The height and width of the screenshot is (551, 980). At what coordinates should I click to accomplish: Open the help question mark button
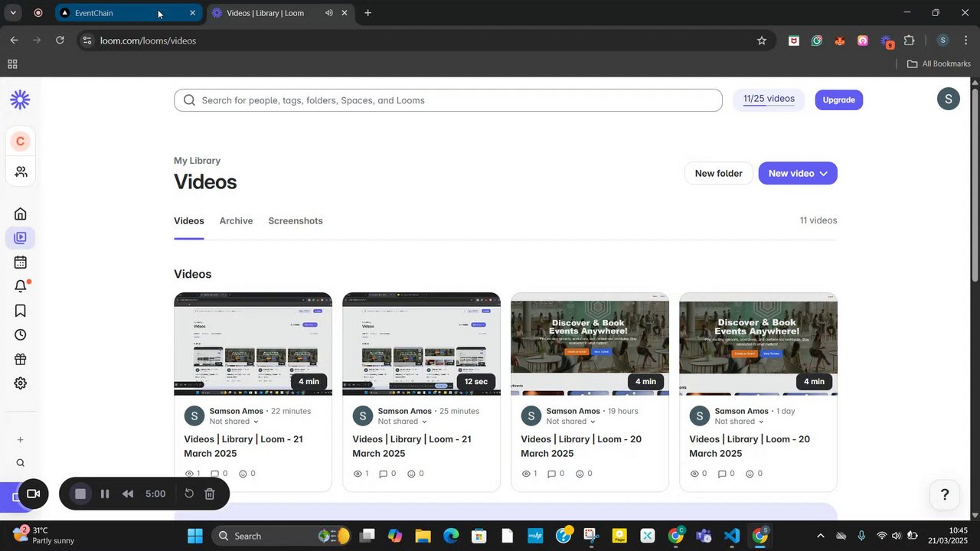click(x=945, y=494)
